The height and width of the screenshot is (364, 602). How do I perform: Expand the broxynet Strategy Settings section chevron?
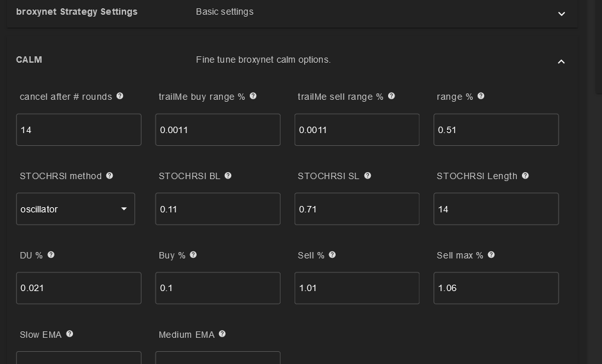pyautogui.click(x=561, y=14)
